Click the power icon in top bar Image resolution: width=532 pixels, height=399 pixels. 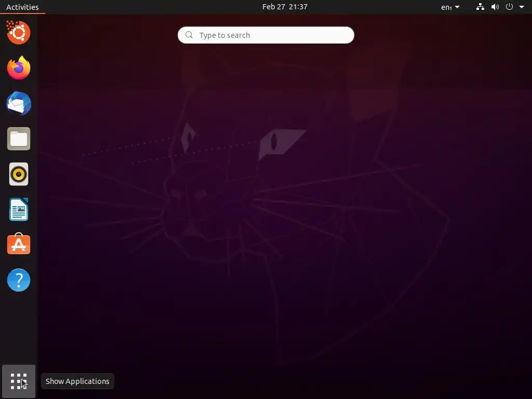pos(509,7)
